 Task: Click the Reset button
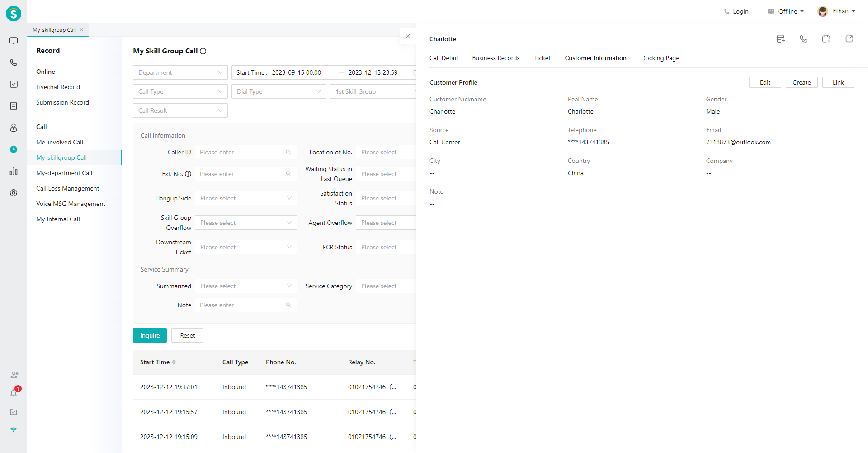(x=187, y=335)
